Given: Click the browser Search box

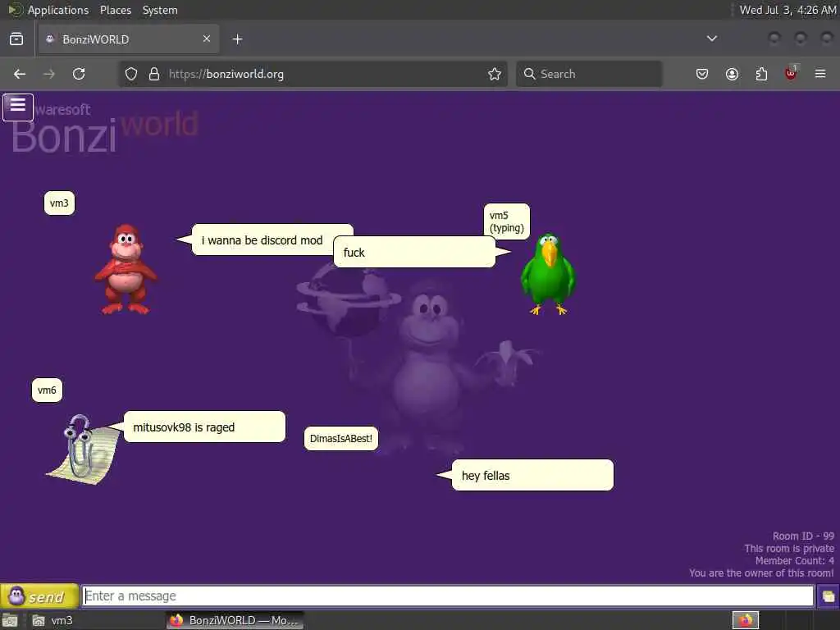Looking at the screenshot, I should pyautogui.click(x=589, y=74).
